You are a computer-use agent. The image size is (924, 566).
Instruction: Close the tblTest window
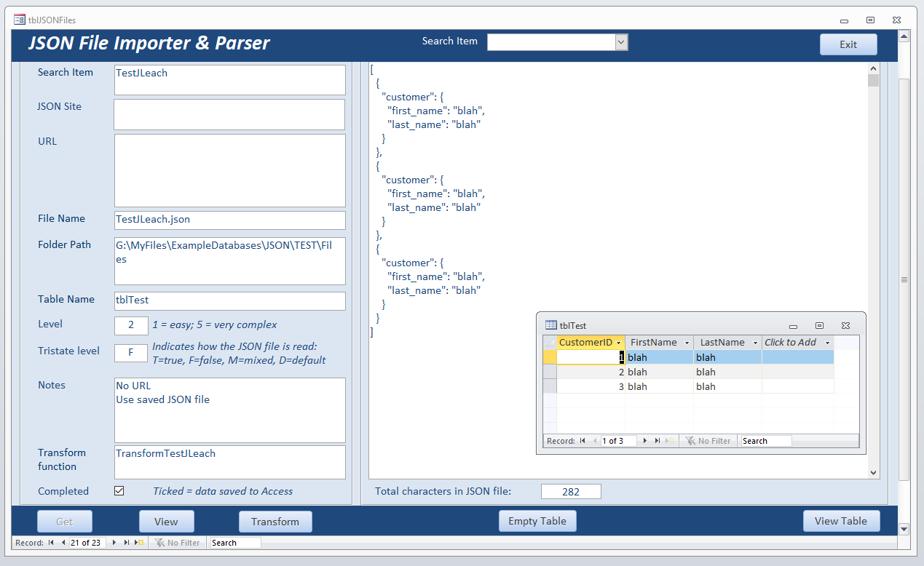click(845, 326)
